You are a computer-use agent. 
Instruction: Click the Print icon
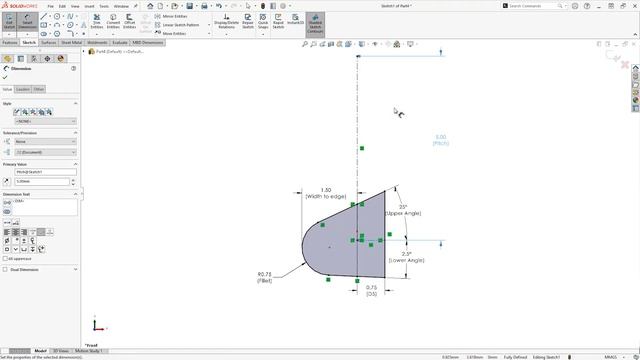[204, 6]
